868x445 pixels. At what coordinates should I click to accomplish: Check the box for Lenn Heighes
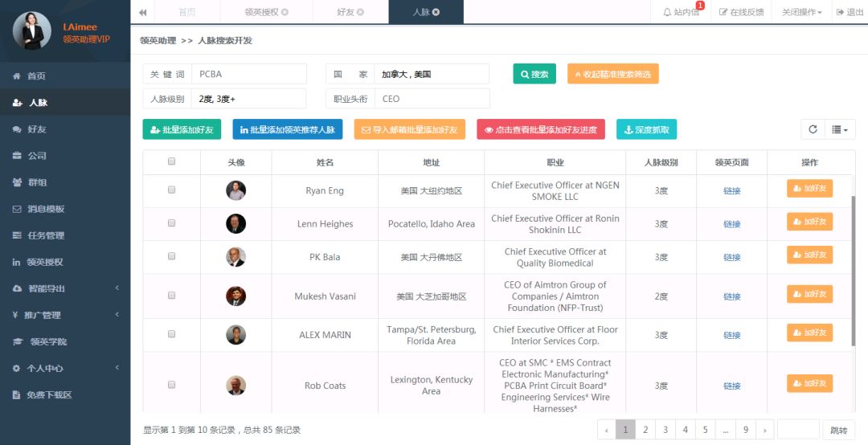[172, 223]
